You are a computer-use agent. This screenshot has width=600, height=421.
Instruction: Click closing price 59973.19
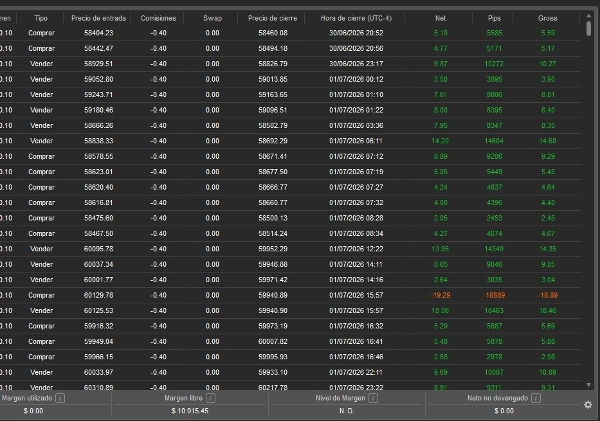273,326
